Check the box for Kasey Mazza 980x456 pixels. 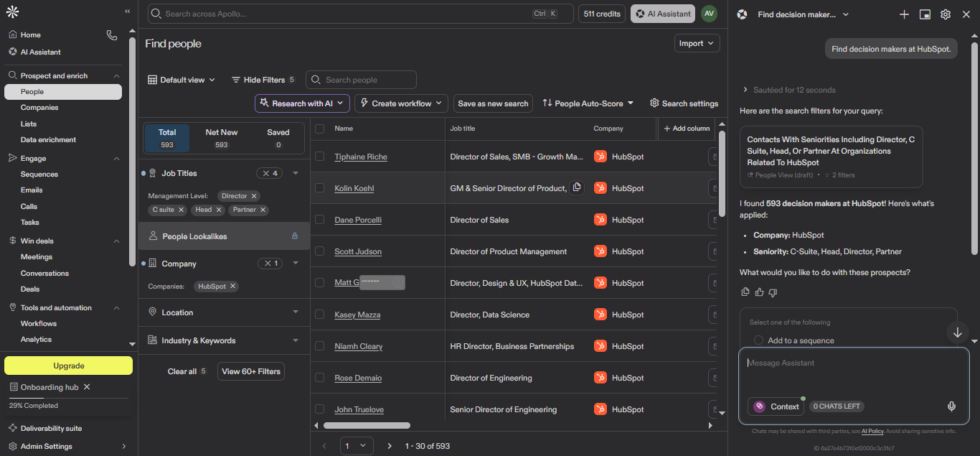click(x=320, y=315)
